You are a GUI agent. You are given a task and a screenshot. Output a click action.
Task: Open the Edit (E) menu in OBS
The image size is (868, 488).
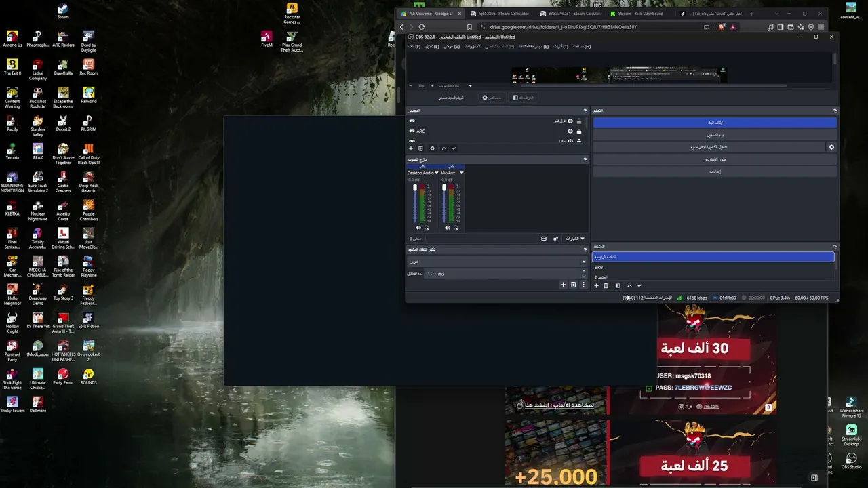pyautogui.click(x=431, y=47)
